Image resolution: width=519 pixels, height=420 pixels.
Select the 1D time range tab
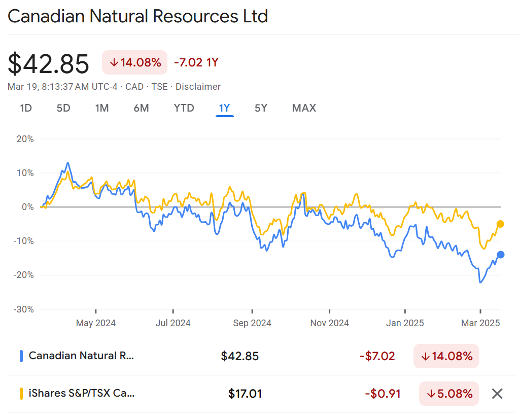coord(26,108)
